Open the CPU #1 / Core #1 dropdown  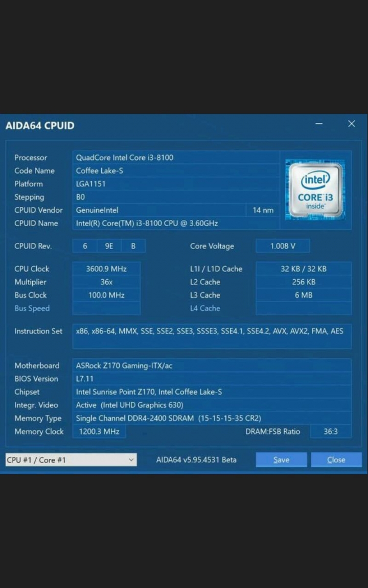pyautogui.click(x=71, y=460)
